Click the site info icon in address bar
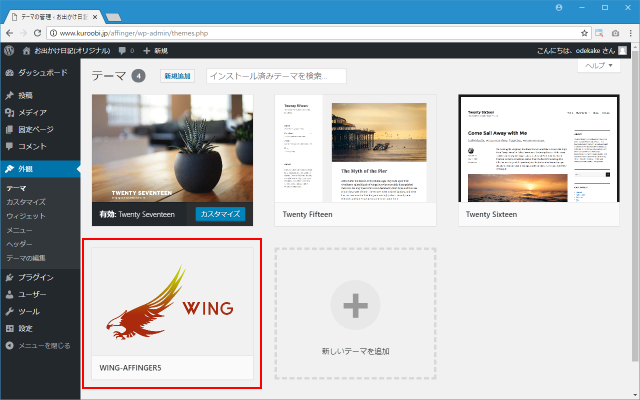Viewport: 640px width, 400px height. [x=53, y=33]
